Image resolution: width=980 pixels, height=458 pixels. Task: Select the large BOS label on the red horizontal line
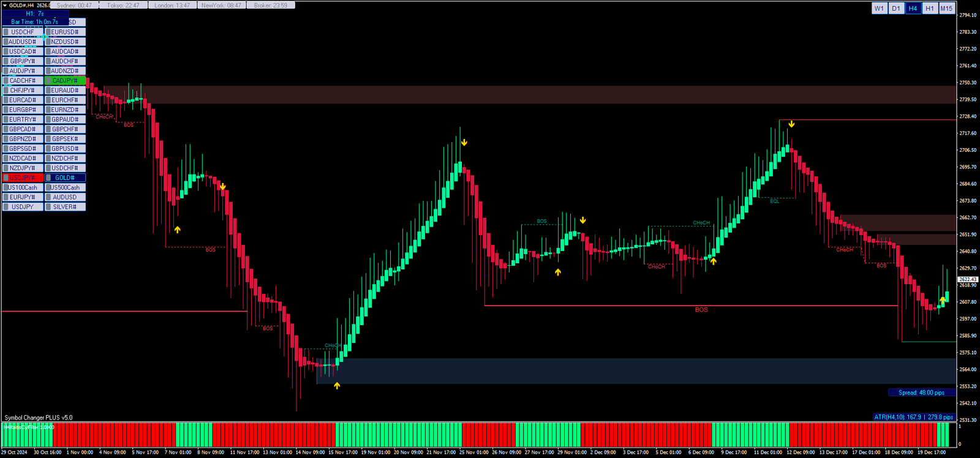(701, 310)
